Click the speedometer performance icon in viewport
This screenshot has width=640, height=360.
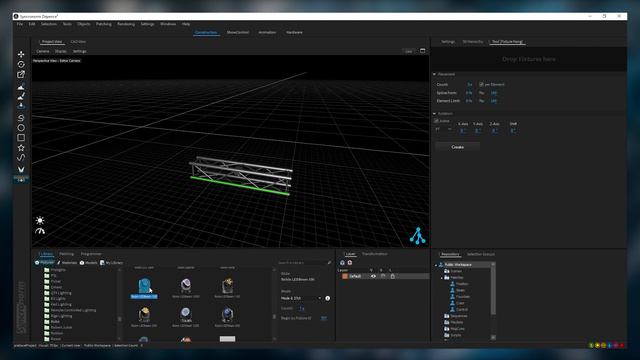click(40, 231)
